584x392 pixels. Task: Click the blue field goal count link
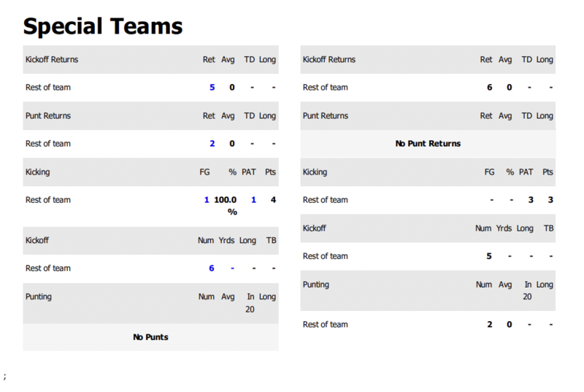click(207, 200)
